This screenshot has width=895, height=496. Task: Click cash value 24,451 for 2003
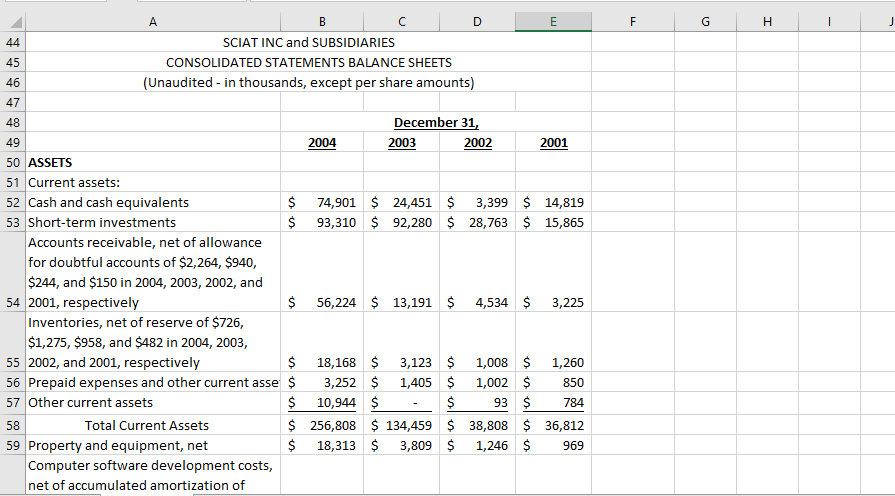tap(401, 202)
